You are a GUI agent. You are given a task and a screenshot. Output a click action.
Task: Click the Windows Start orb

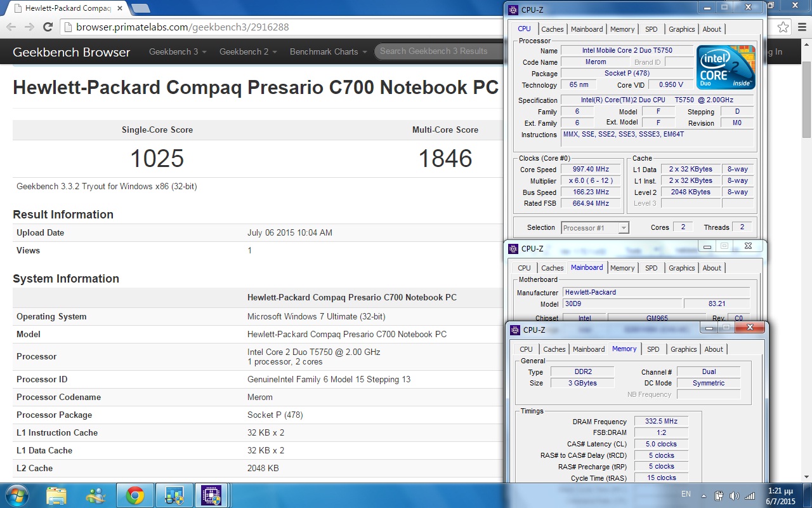pyautogui.click(x=16, y=495)
